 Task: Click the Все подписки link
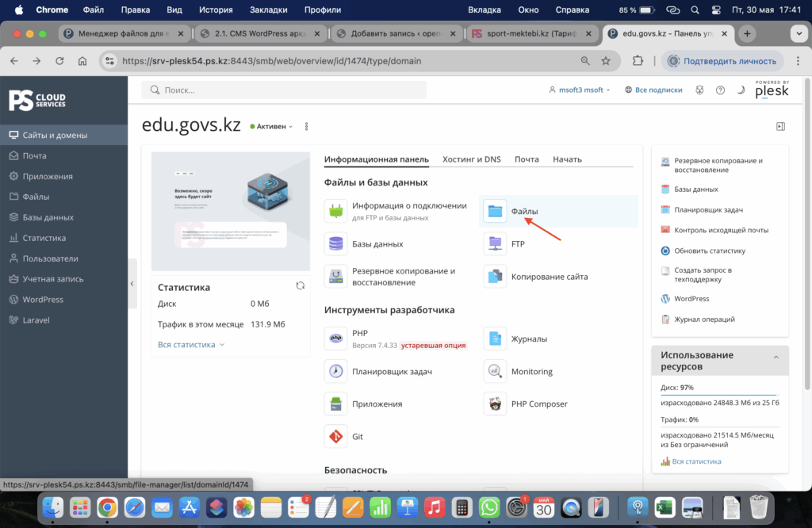click(653, 90)
